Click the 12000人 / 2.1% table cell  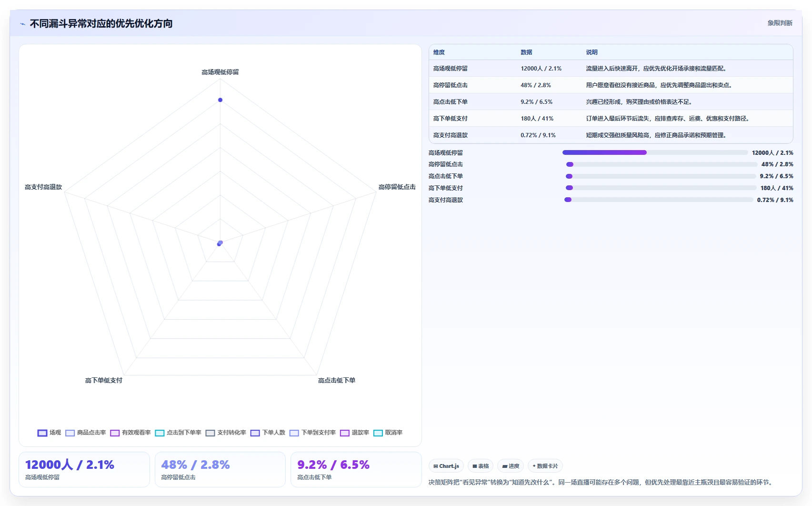click(x=541, y=69)
